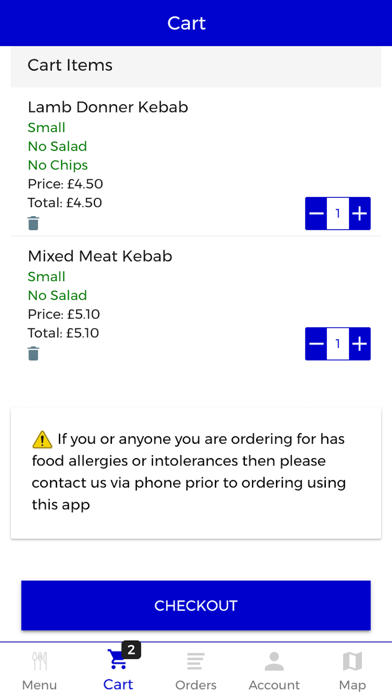Screen dimensions: 392x696
Task: Decrease Lamb Donner Kebab quantity with minus
Action: click(316, 214)
